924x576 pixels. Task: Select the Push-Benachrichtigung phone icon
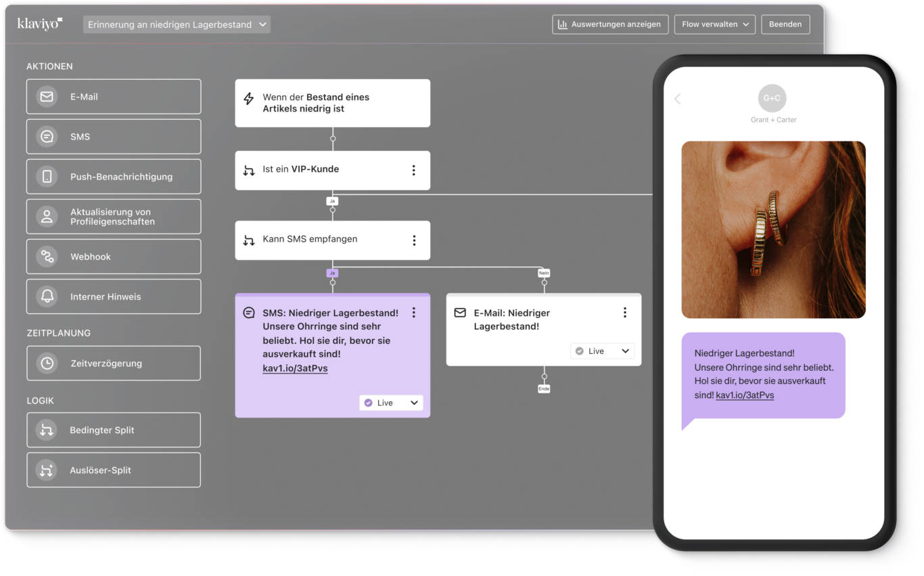click(x=47, y=177)
